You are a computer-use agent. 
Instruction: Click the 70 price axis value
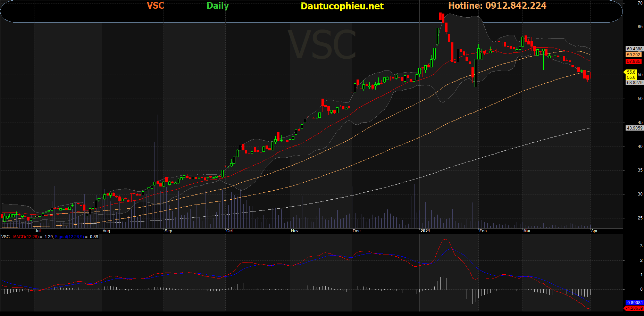(x=640, y=3)
